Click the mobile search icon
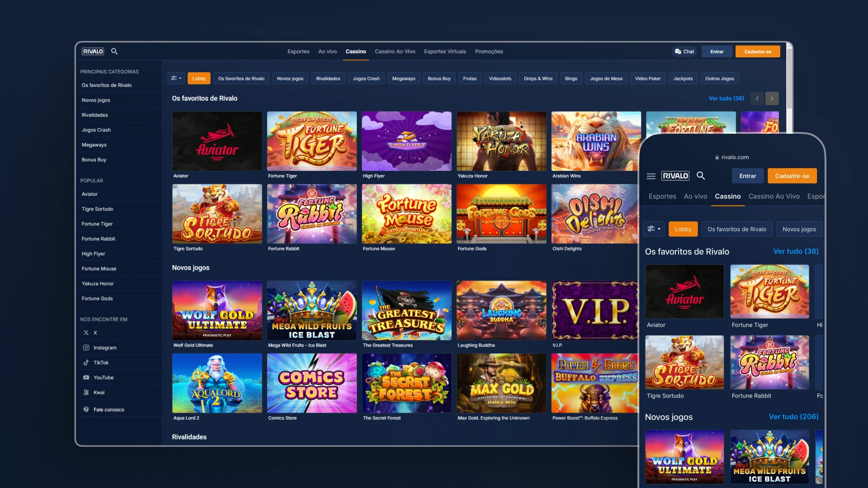The image size is (868, 488). (x=702, y=175)
